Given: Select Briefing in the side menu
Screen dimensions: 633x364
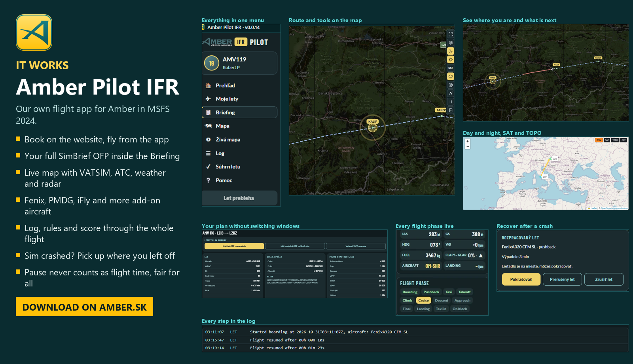Looking at the screenshot, I should coord(240,112).
